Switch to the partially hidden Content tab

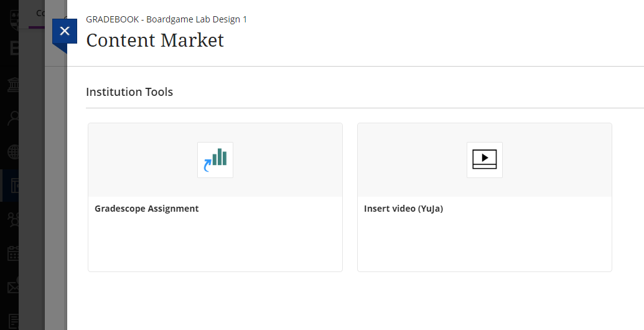coord(40,14)
